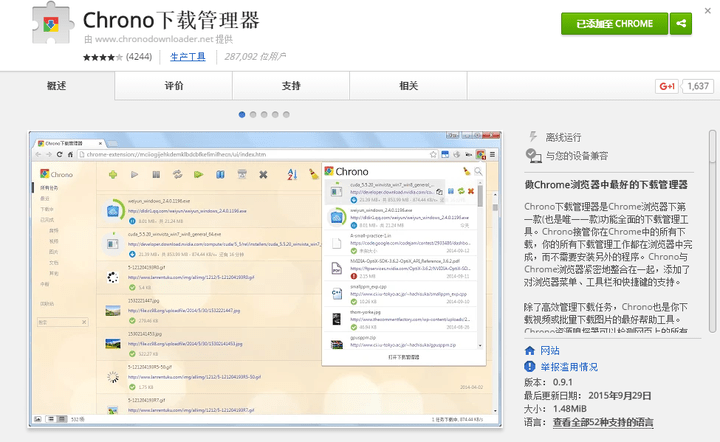Click the green arrow open icon in toolbar
This screenshot has height=442, width=720.
[198, 174]
